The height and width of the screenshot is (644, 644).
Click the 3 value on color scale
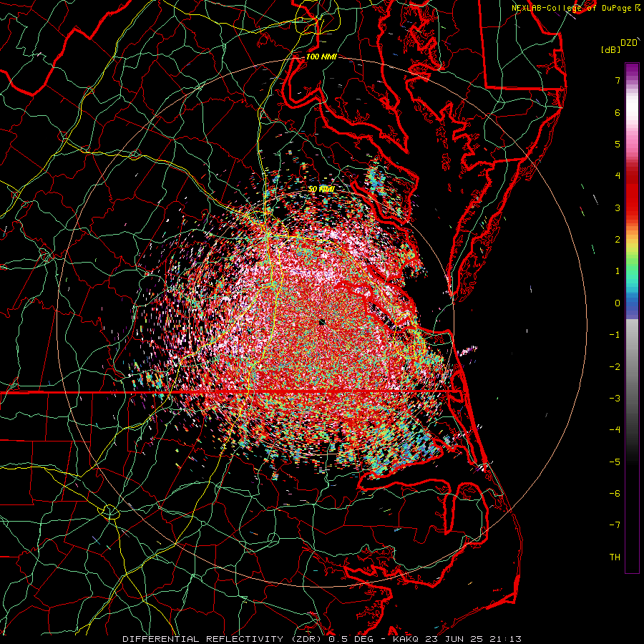pos(618,208)
